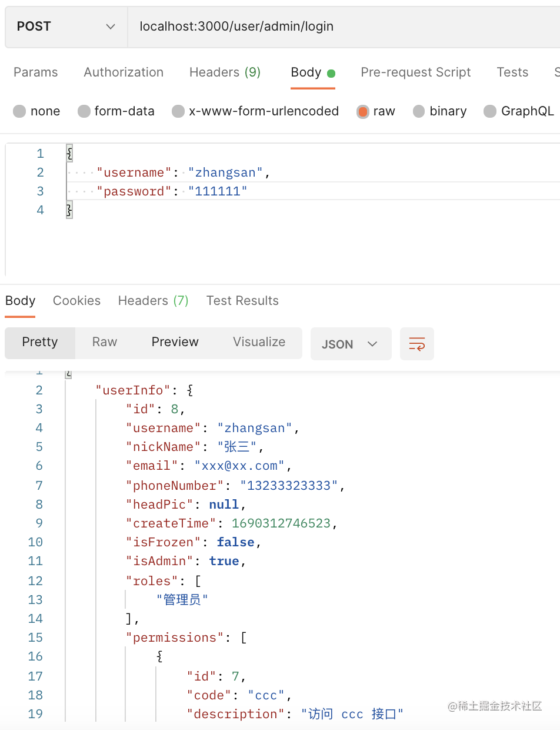Image resolution: width=560 pixels, height=730 pixels.
Task: Select the none body type
Action: pos(20,111)
